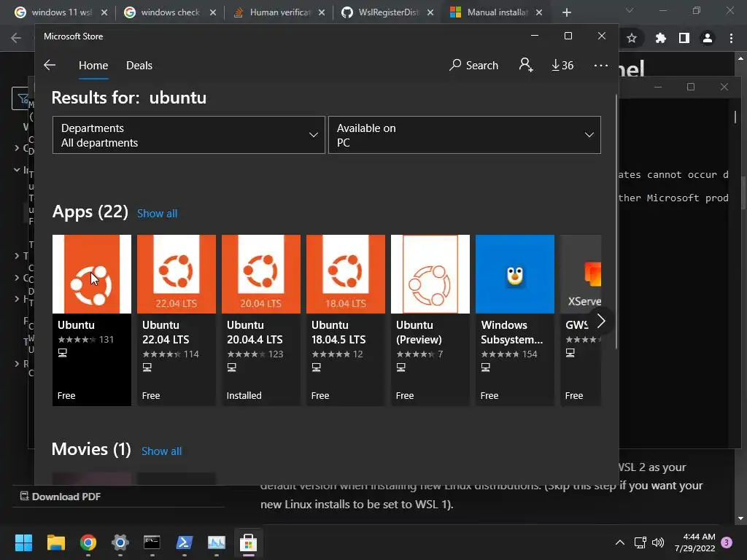
Task: Go back in Microsoft Store
Action: [x=50, y=65]
